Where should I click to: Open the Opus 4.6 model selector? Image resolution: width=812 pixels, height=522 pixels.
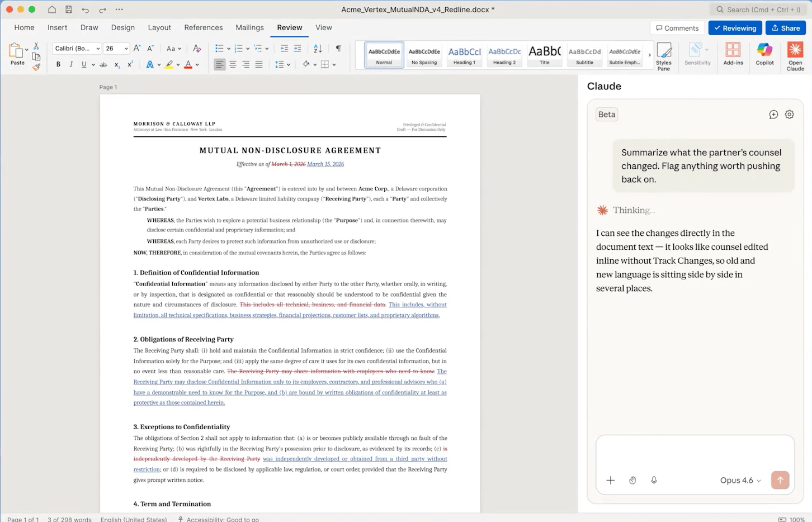point(740,480)
